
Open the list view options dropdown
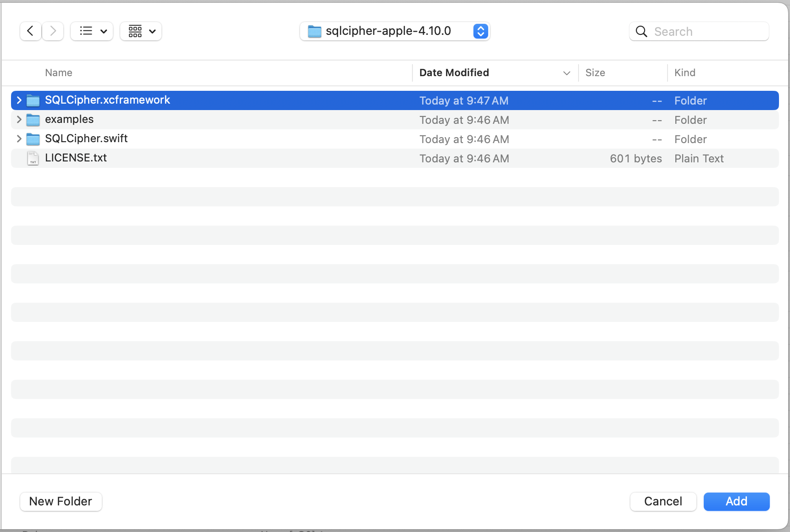point(92,31)
